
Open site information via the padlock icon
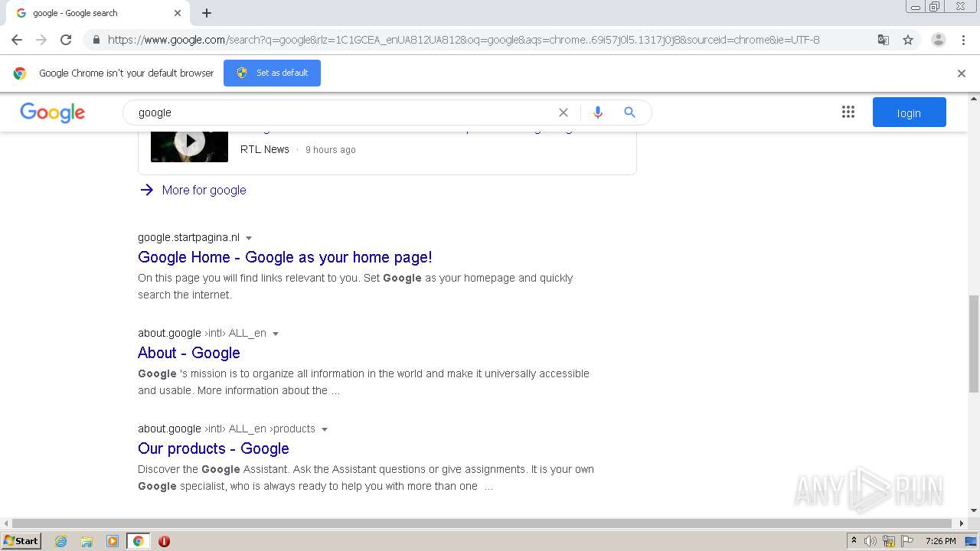(x=96, y=40)
